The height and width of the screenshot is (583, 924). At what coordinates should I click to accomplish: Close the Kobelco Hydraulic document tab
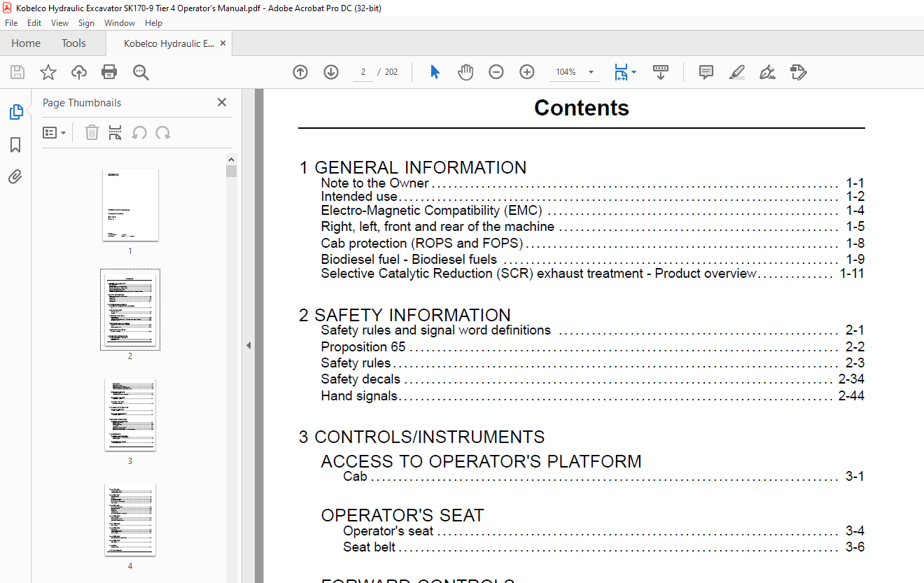point(223,43)
